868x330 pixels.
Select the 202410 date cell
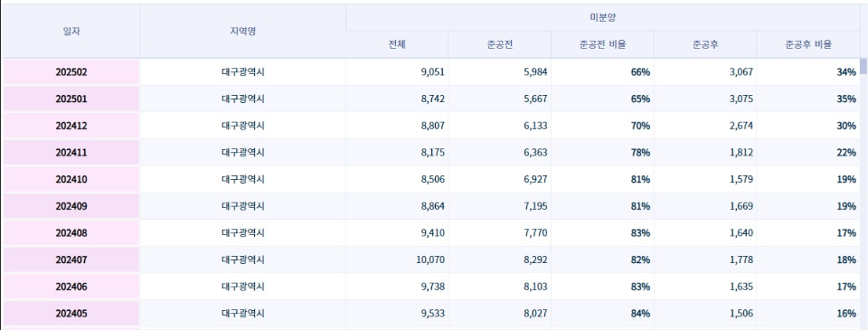(71, 179)
